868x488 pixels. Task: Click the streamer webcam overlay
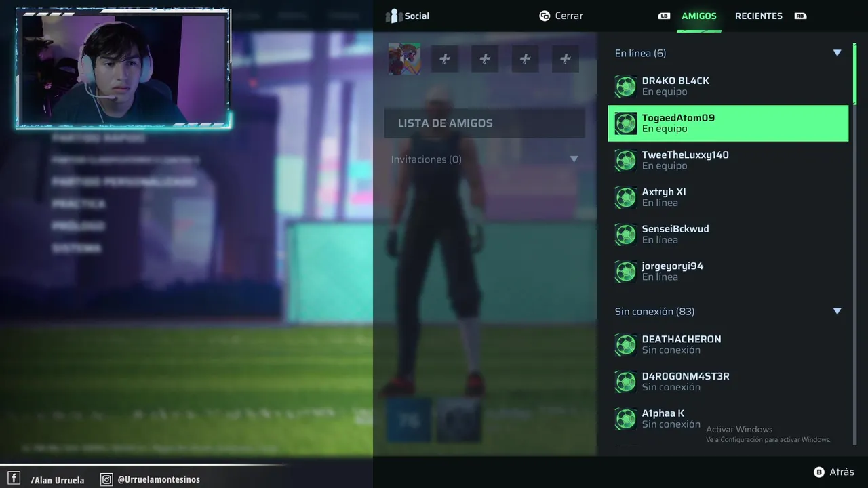click(x=123, y=68)
